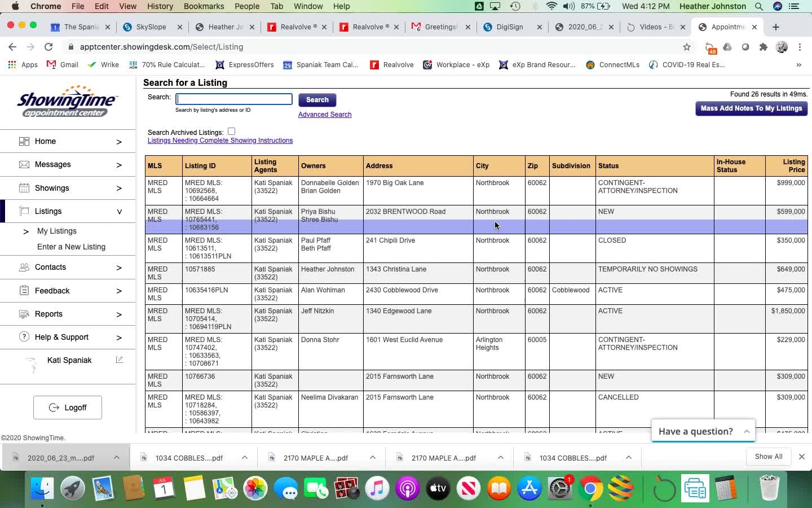Viewport: 812px width, 508px height.
Task: Expand the Home menu arrow
Action: click(x=119, y=142)
